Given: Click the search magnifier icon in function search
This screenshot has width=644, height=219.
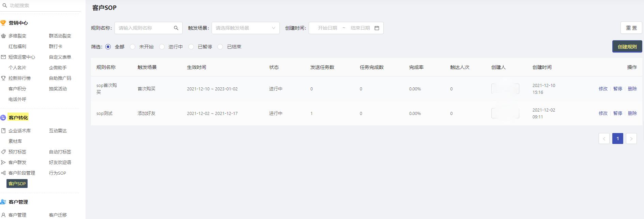Looking at the screenshot, I should (5, 5).
